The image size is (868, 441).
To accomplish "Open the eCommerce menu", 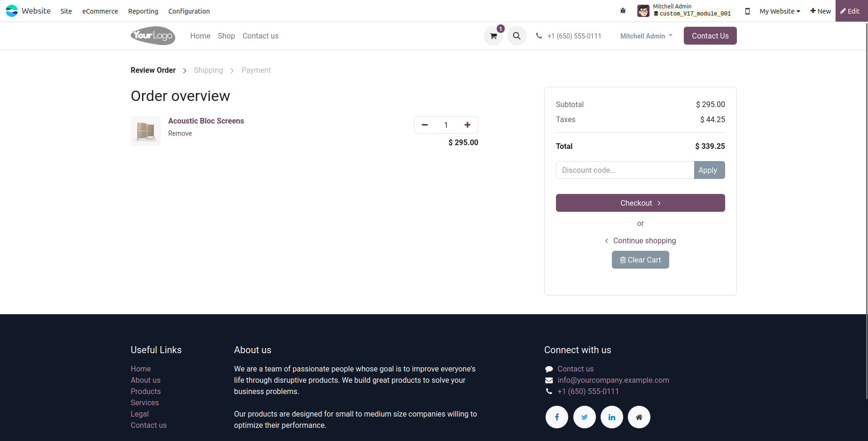I will pos(100,11).
